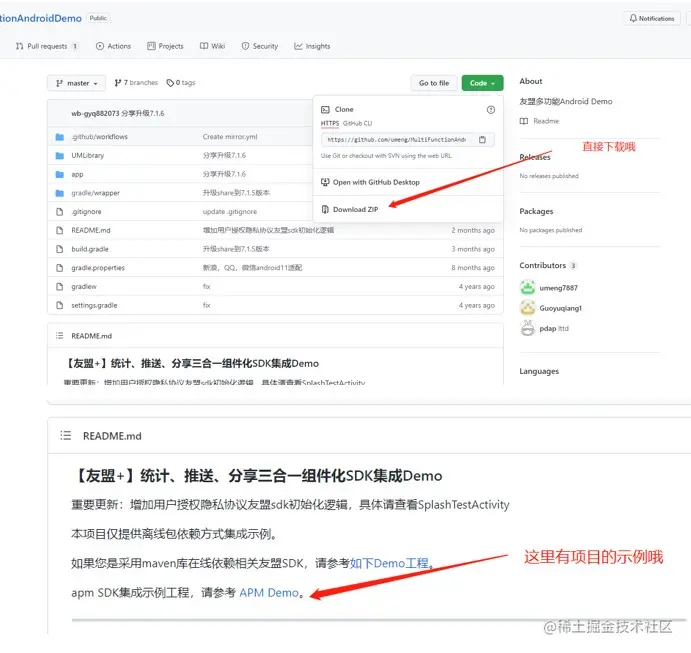Click the Clone terminal icon
The width and height of the screenshot is (691, 653).
[x=325, y=110]
